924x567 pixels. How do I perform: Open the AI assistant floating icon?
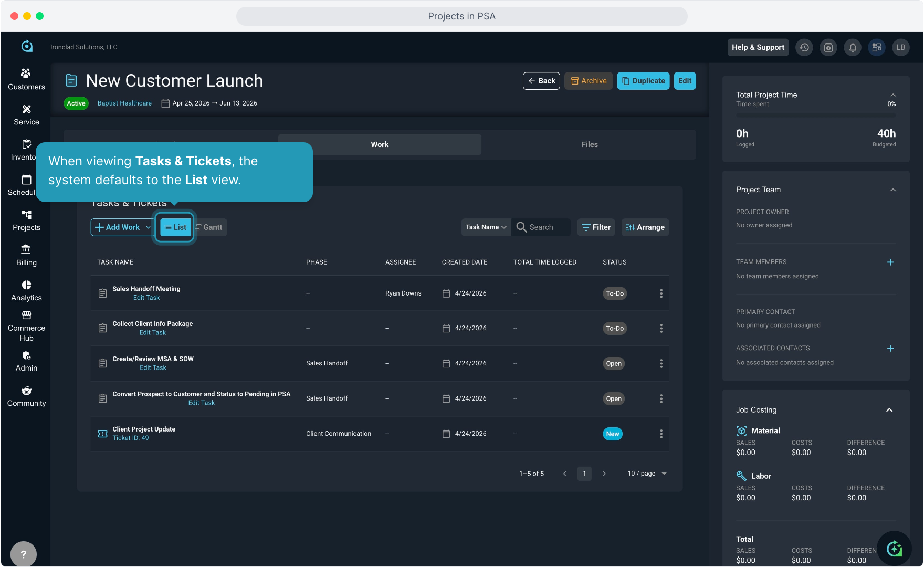(x=894, y=549)
